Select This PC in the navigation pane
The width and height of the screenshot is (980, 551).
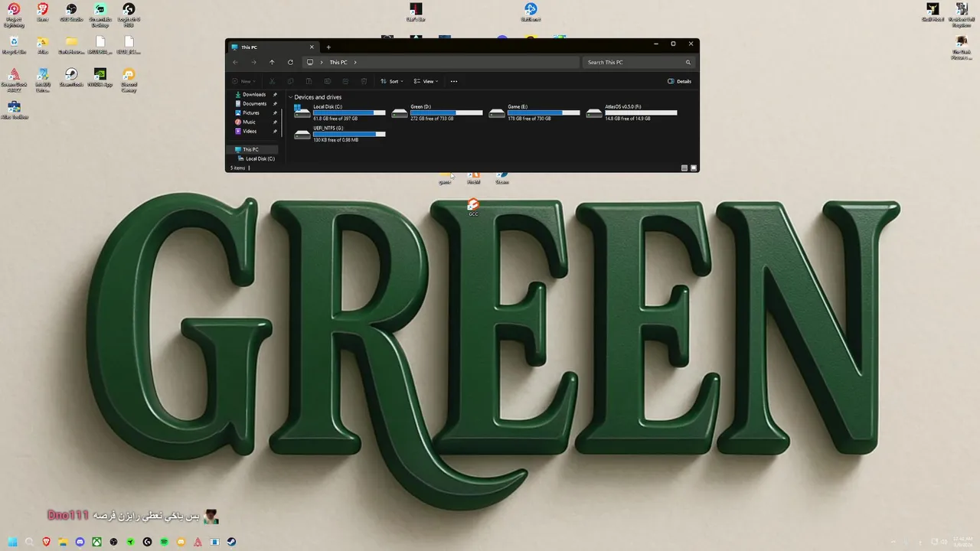pos(253,149)
